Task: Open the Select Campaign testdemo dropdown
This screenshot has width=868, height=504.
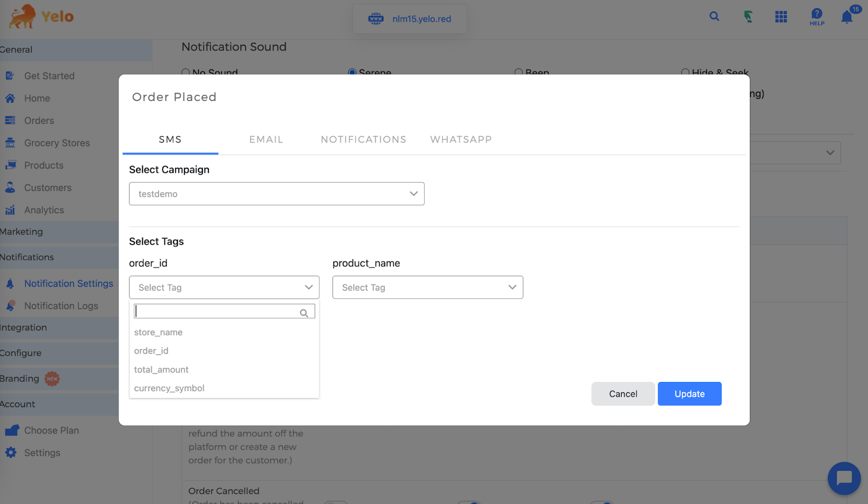Action: point(277,194)
